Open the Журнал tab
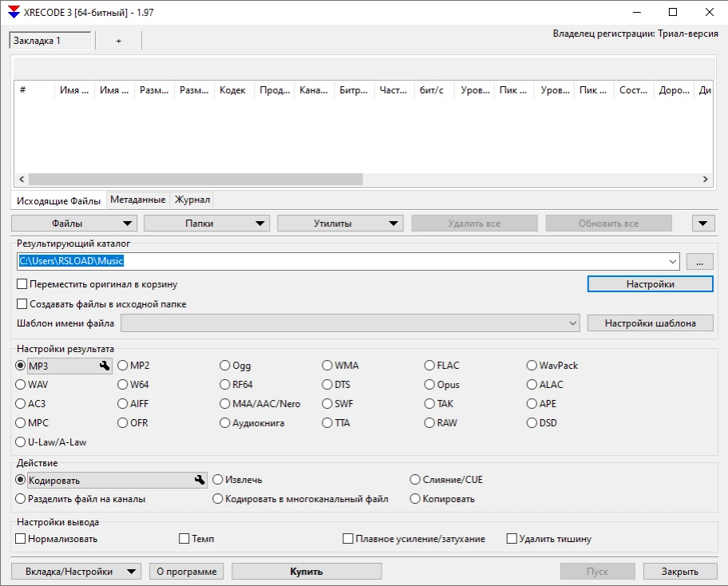Viewport: 728px width, 586px height. point(192,200)
